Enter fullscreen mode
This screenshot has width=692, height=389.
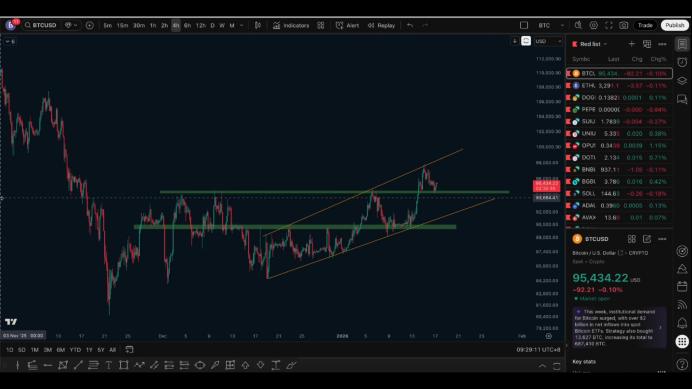tap(609, 26)
